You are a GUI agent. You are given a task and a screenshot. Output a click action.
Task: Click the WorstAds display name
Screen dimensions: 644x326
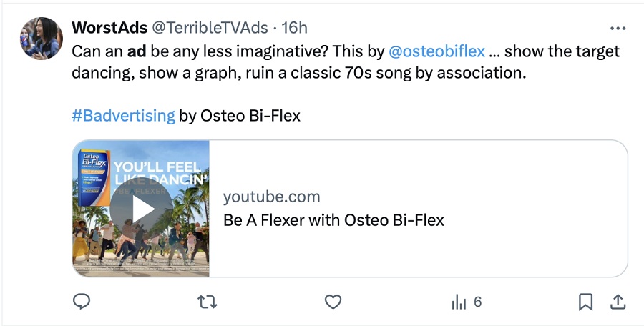(109, 28)
